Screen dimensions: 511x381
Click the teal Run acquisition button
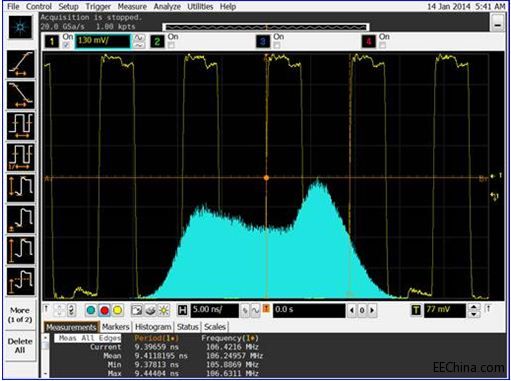tap(91, 311)
